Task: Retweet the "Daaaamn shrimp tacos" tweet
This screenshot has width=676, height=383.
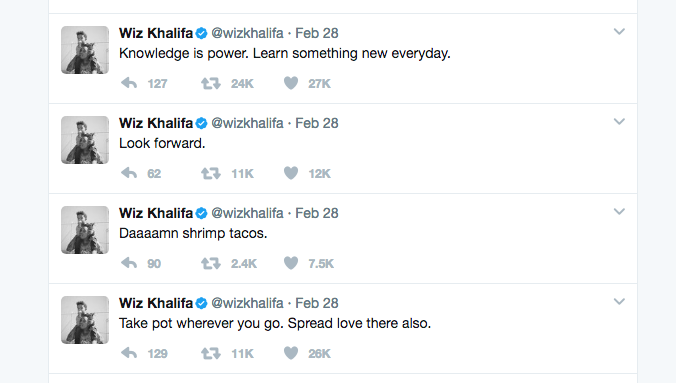Action: click(210, 263)
